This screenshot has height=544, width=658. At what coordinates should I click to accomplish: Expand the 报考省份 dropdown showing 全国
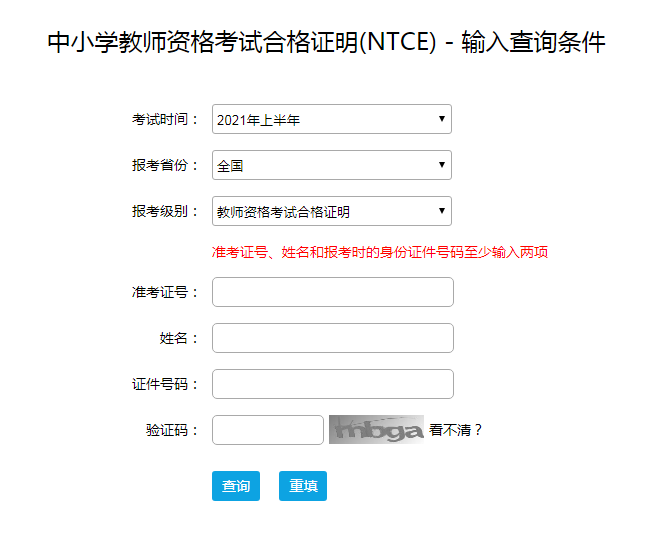(331, 166)
